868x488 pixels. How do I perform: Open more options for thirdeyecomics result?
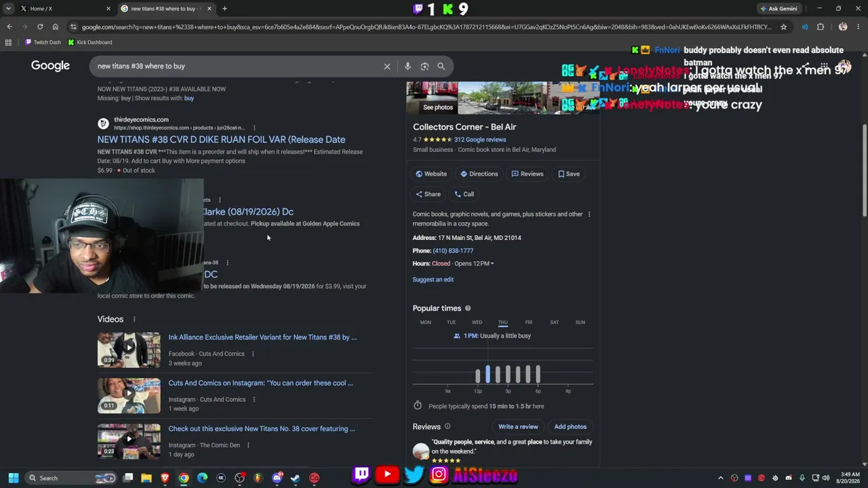254,128
